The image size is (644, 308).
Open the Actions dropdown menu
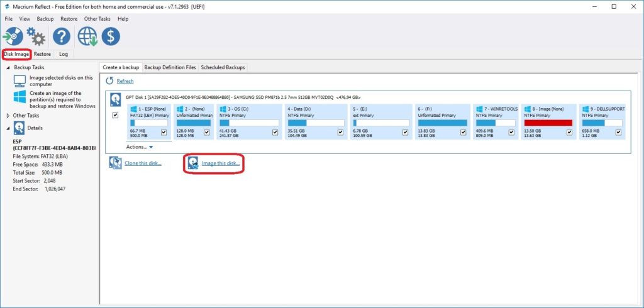[140, 146]
